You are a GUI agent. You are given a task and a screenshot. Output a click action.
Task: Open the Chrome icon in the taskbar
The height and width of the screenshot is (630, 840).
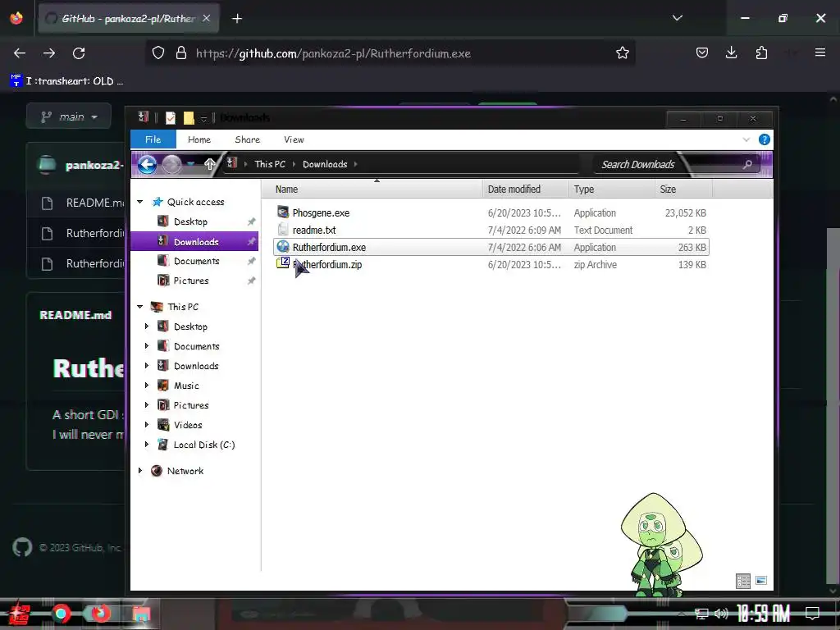point(61,614)
